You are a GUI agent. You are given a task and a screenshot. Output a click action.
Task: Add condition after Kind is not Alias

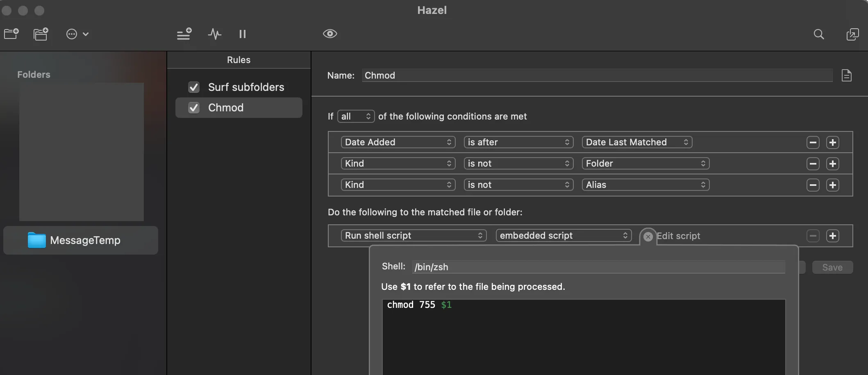click(x=832, y=185)
